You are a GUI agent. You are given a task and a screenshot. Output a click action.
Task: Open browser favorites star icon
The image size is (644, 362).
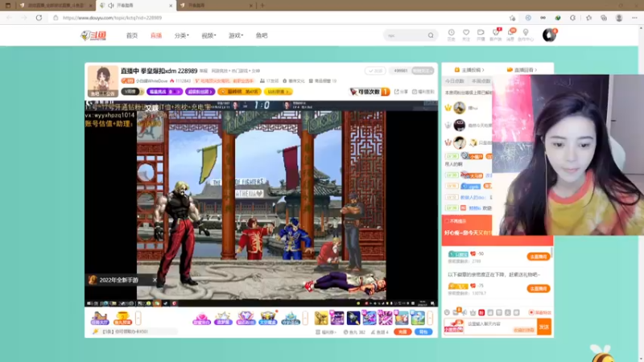pos(588,18)
